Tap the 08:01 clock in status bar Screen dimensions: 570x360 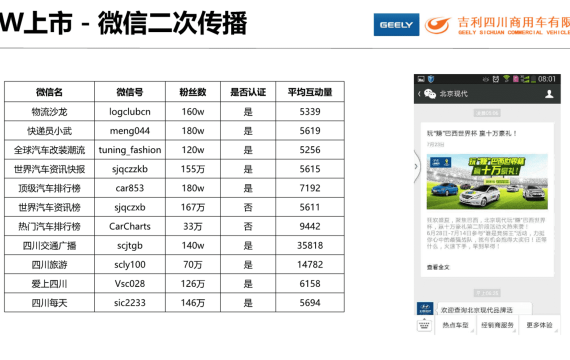point(547,79)
